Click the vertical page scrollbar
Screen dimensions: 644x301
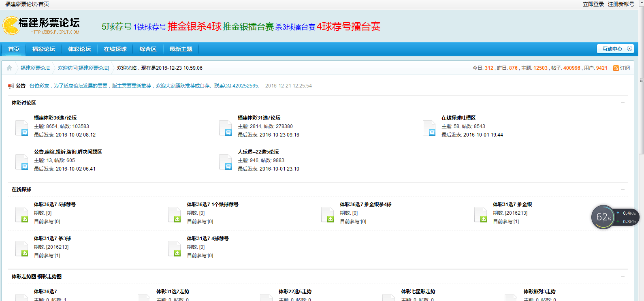(x=641, y=81)
